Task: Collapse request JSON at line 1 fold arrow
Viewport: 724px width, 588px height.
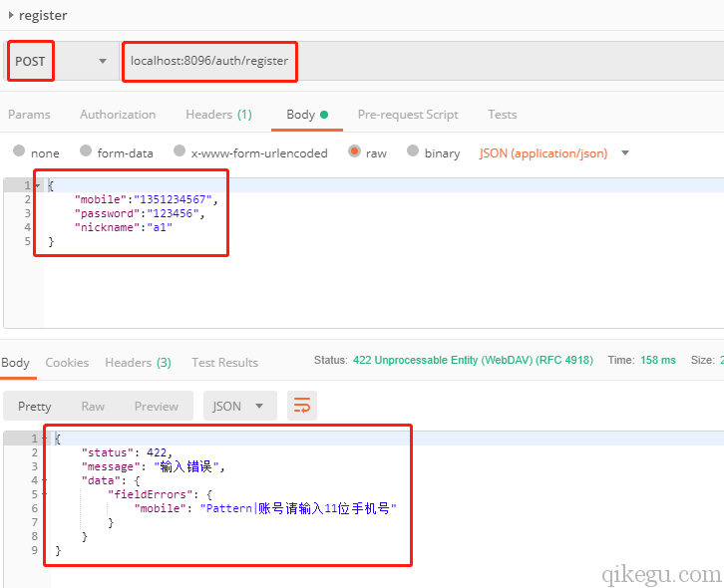Action: (38, 186)
